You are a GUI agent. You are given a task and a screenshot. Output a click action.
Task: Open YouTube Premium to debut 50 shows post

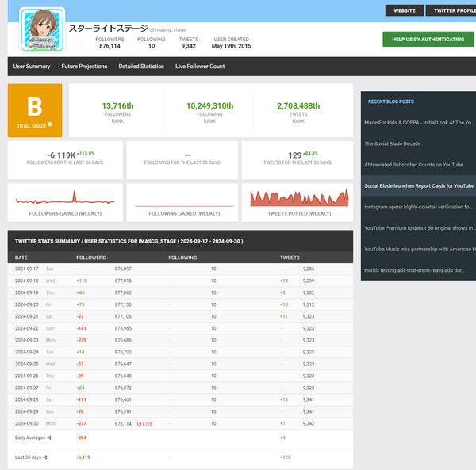coord(420,228)
